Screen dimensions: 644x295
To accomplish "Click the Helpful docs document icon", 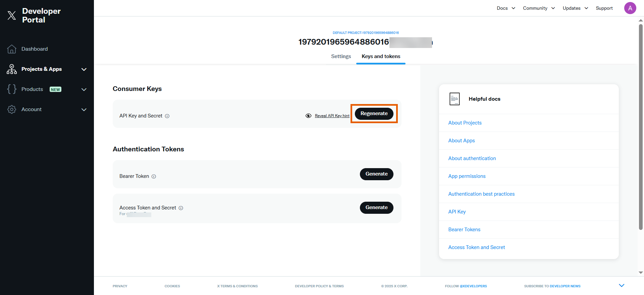I will (x=454, y=99).
